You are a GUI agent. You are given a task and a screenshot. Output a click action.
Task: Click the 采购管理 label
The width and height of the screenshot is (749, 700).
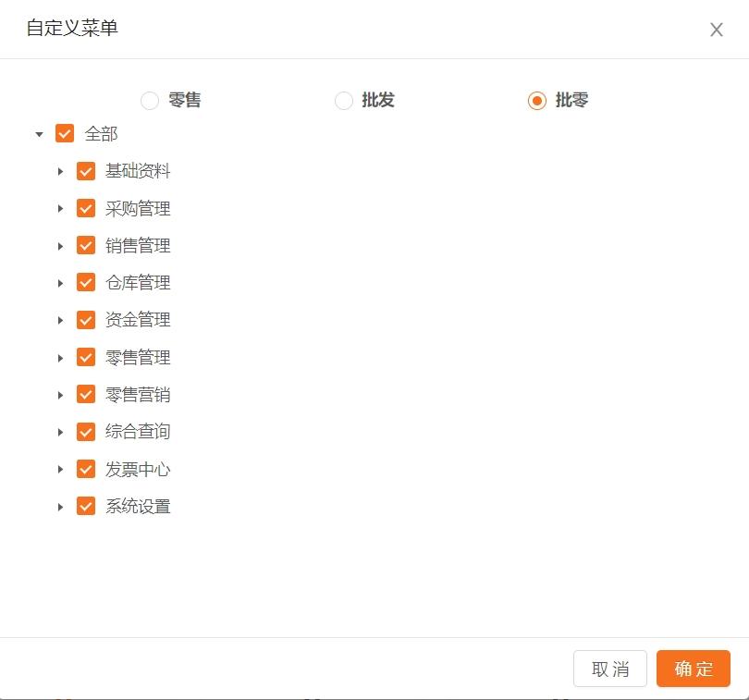[138, 208]
